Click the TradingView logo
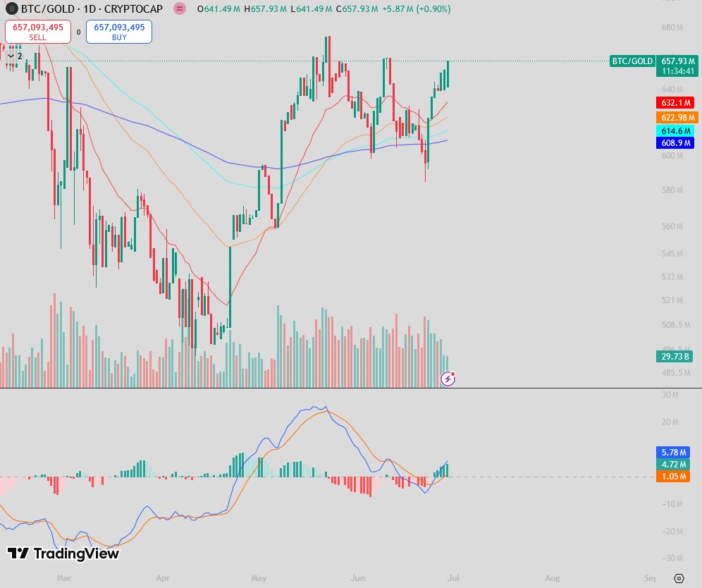Screen dimensions: 702x588 point(63,553)
